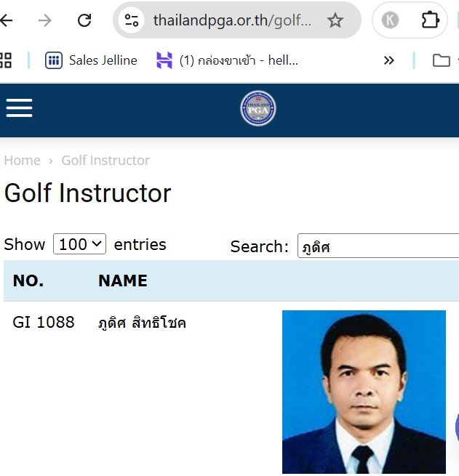Open the hamburger navigation menu
This screenshot has height=476, width=459.
[x=20, y=108]
